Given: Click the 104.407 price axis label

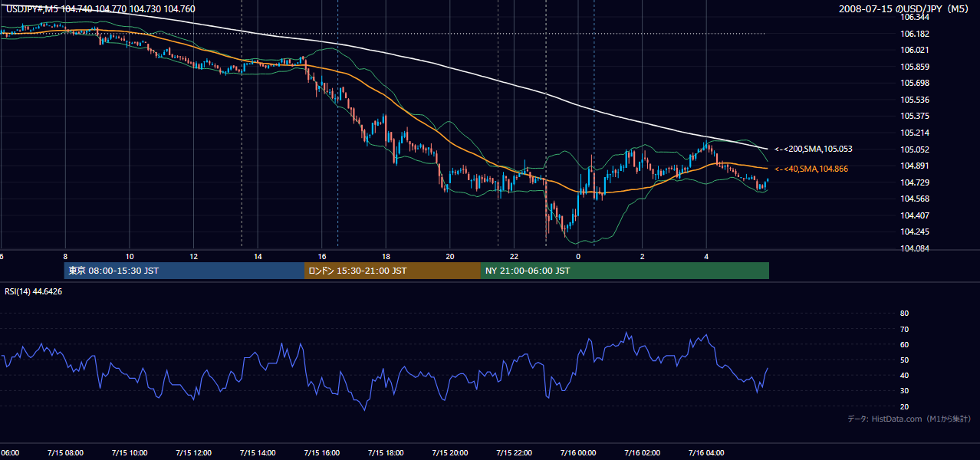Looking at the screenshot, I should [x=914, y=215].
